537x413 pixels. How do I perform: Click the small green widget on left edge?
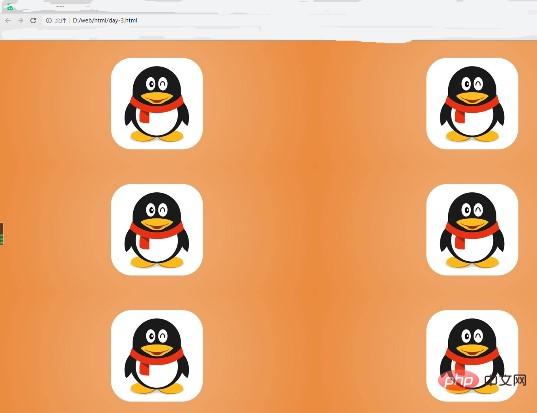pyautogui.click(x=1, y=234)
